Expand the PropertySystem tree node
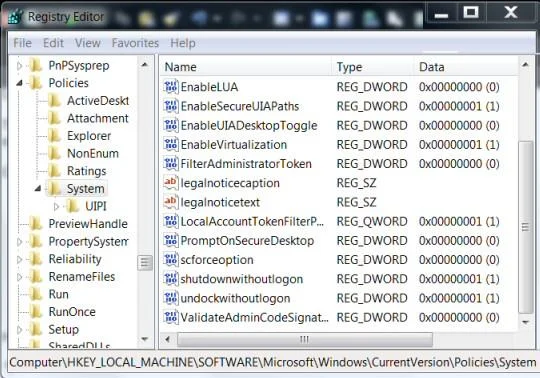Image resolution: width=540 pixels, height=378 pixels. pos(20,242)
